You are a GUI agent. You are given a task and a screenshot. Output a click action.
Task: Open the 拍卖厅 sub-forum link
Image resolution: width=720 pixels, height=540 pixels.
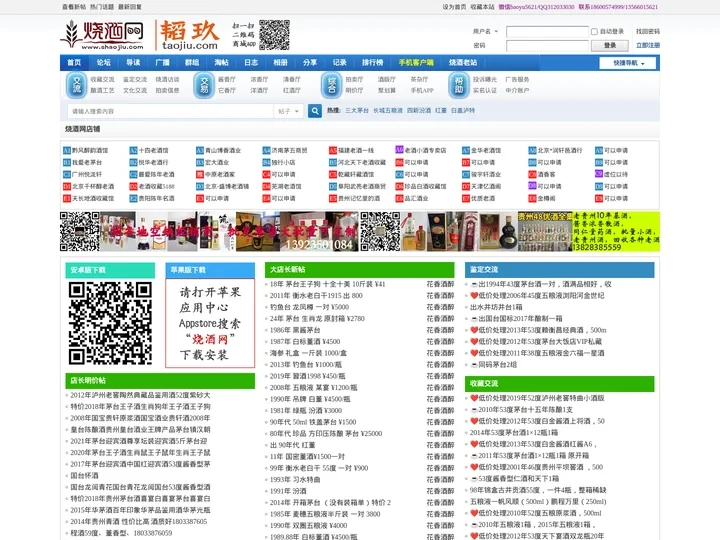[x=354, y=79]
